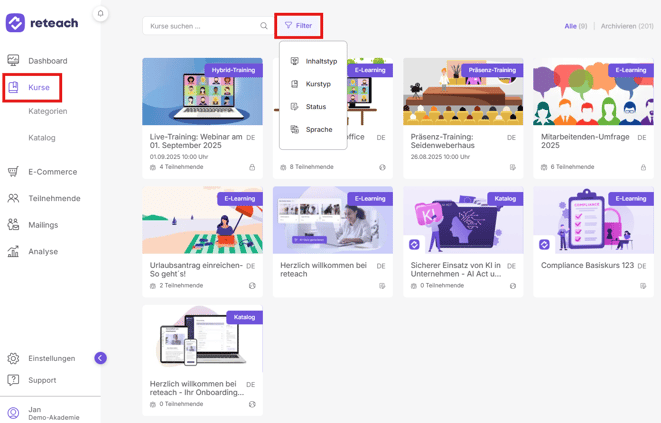Click in the Kurse suchen field
Screen dimensions: 661x423
[x=200, y=26]
